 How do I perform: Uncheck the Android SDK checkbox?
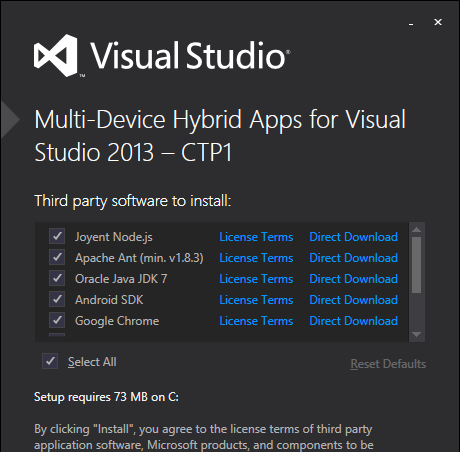click(x=57, y=299)
